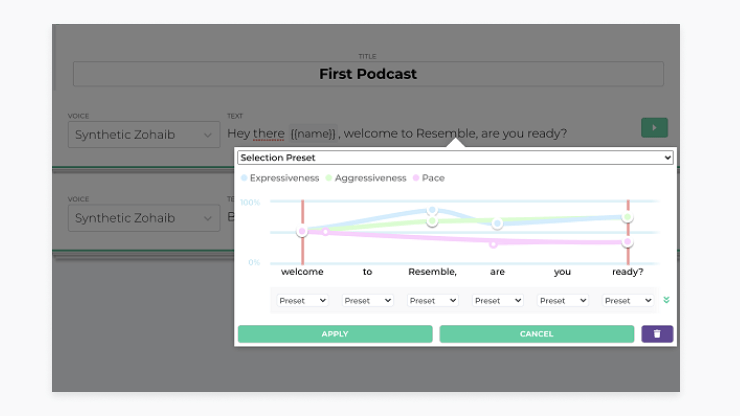This screenshot has width=740, height=416.
Task: Click the 'you' word label under chart
Action: (562, 272)
